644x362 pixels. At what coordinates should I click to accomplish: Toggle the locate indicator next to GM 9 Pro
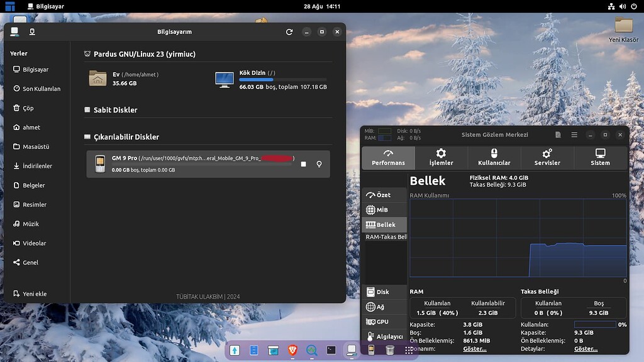click(x=319, y=163)
